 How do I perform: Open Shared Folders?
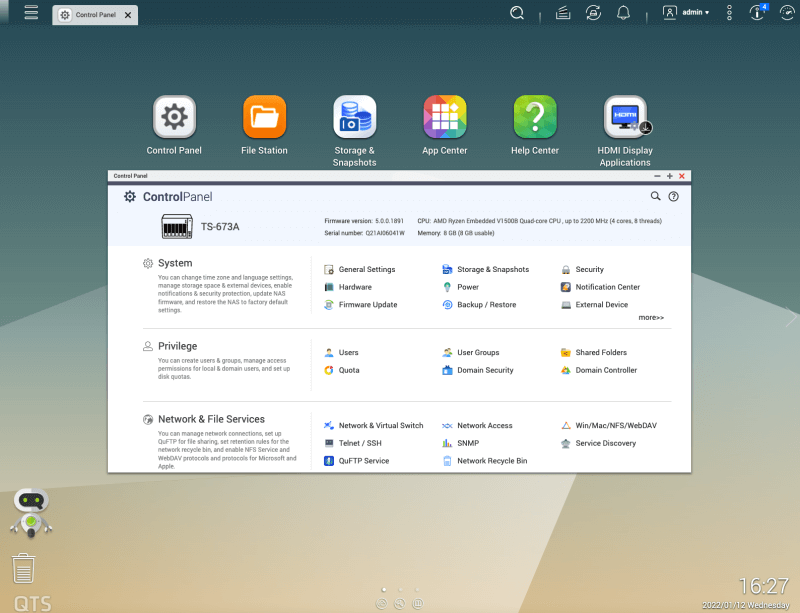click(594, 353)
